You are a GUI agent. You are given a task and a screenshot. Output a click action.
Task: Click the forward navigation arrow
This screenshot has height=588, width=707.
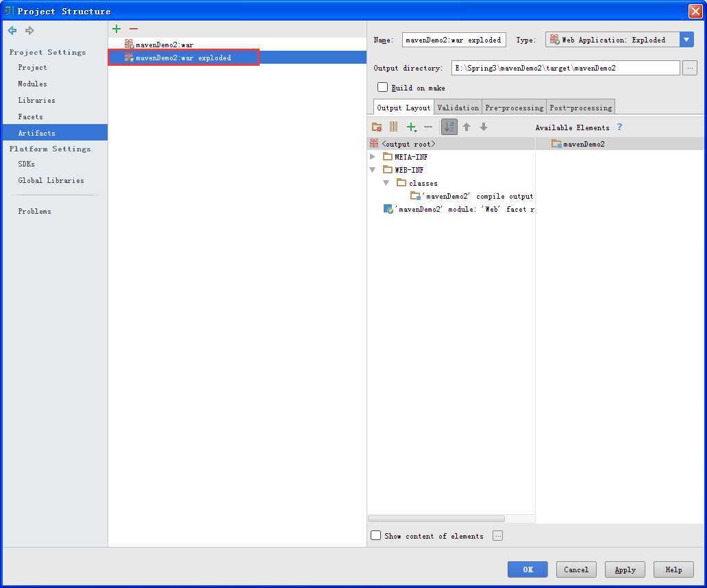[29, 31]
